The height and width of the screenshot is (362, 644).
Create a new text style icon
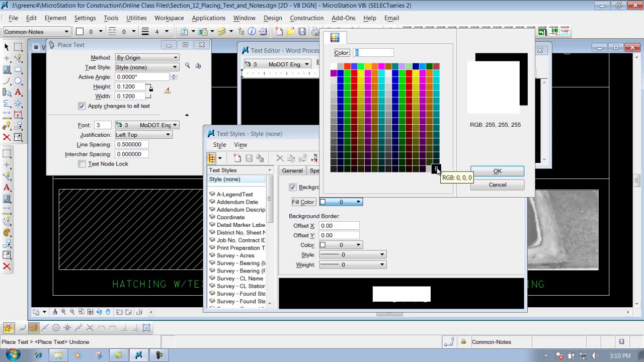click(x=237, y=158)
